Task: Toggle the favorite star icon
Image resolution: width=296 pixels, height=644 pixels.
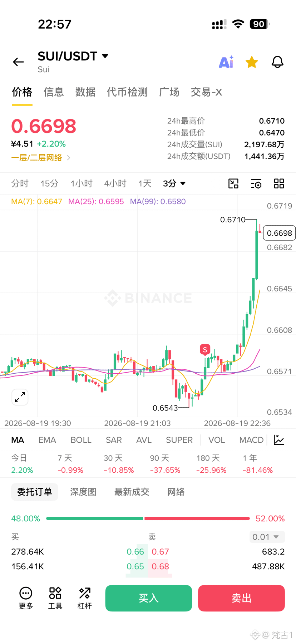Action: click(x=252, y=62)
